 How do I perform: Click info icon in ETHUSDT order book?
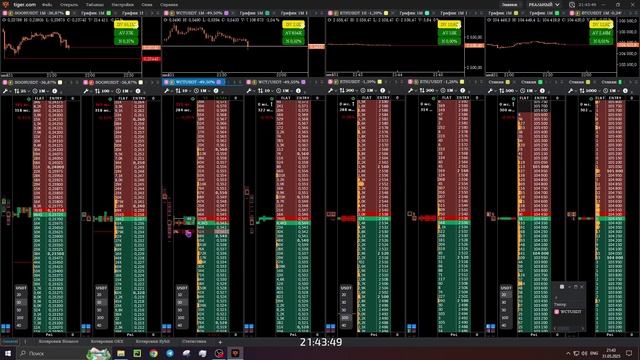pyautogui.click(x=382, y=91)
